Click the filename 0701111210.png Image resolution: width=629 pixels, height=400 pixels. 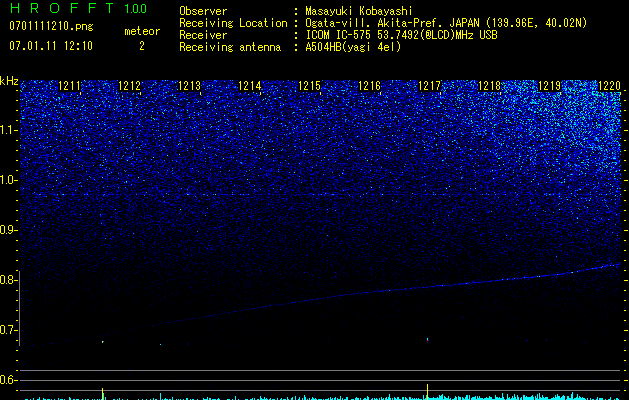click(51, 26)
